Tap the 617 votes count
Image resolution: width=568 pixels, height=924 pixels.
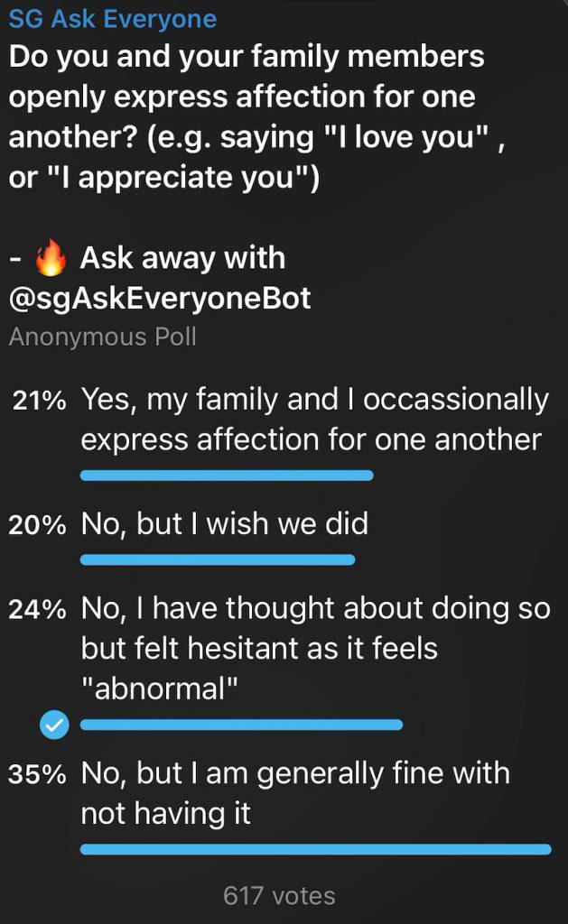coord(279,895)
